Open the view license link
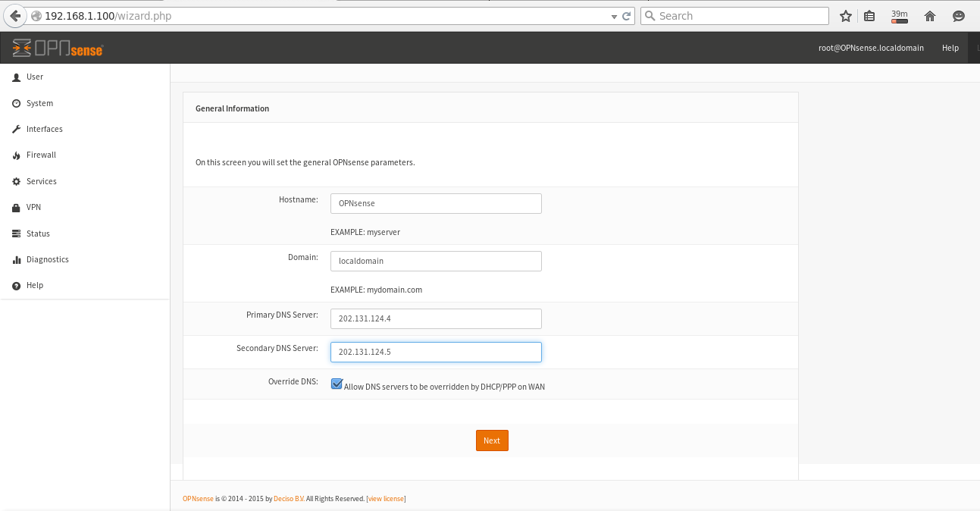The height and width of the screenshot is (511, 980). (x=386, y=499)
